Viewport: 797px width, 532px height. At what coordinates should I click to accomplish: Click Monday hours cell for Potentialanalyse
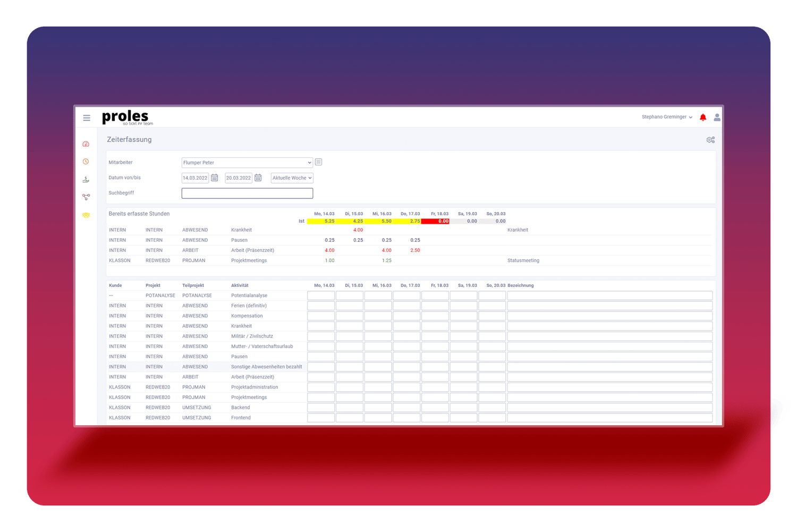point(321,295)
